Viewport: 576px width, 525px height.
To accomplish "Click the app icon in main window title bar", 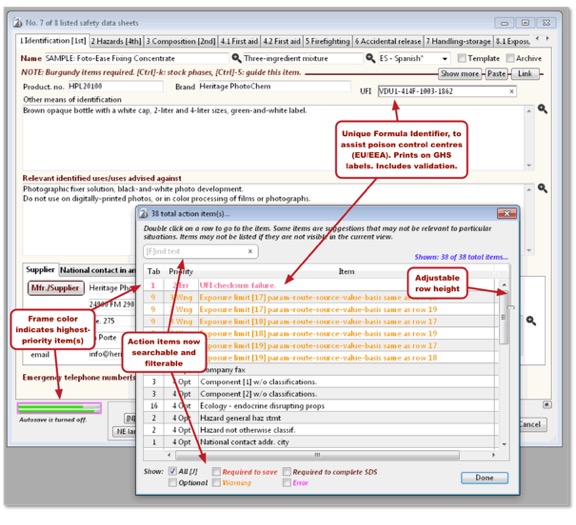I will pos(18,23).
